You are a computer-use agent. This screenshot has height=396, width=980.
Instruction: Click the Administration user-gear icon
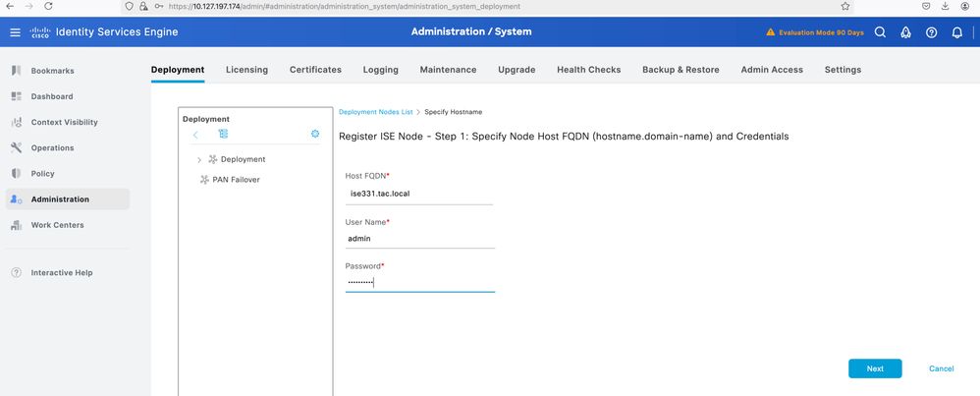(x=17, y=198)
